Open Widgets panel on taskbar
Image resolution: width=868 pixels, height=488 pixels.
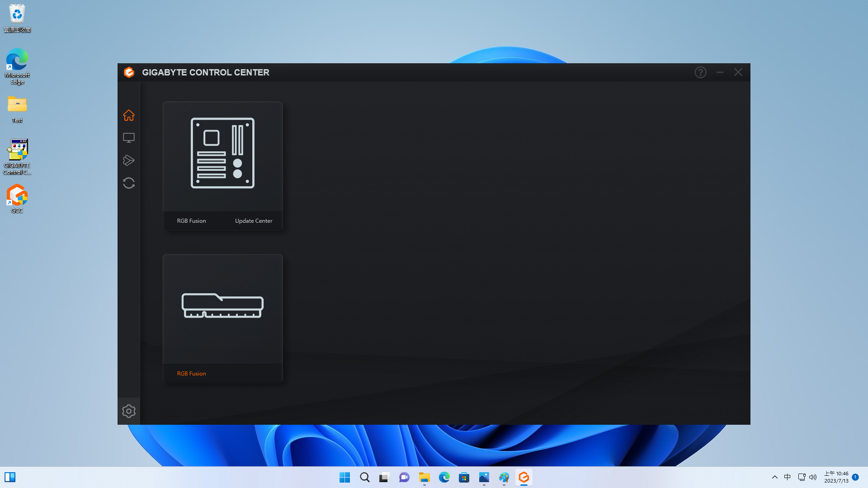point(10,478)
